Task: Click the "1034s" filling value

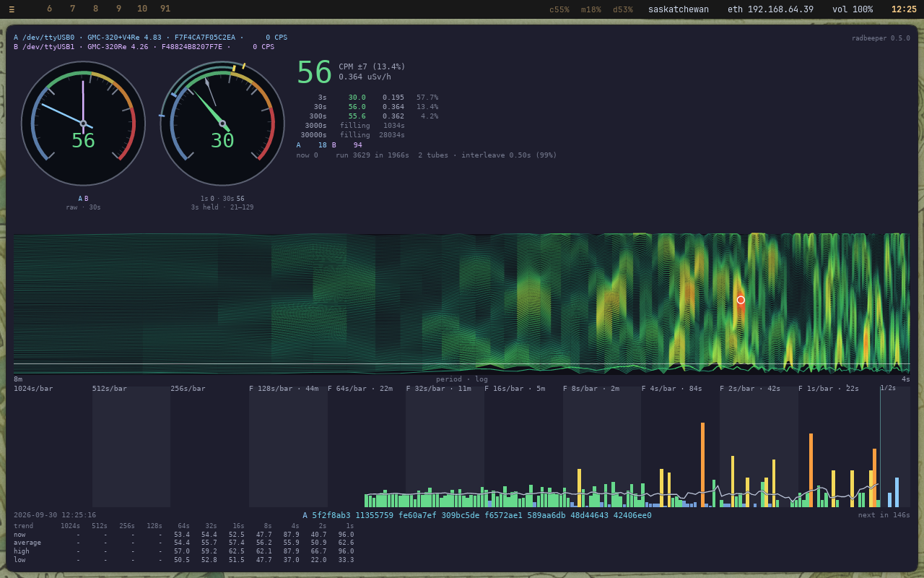Action: coord(394,126)
